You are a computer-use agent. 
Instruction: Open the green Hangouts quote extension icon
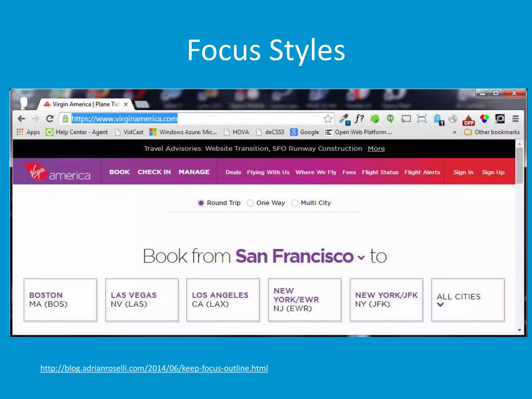(x=390, y=119)
